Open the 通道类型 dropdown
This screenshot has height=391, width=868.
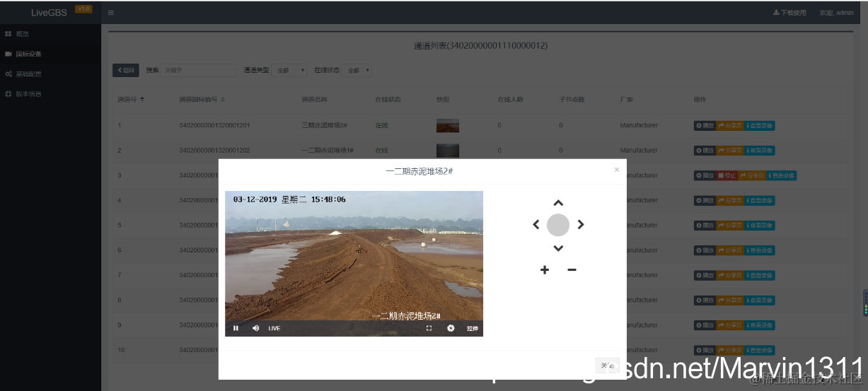click(289, 70)
